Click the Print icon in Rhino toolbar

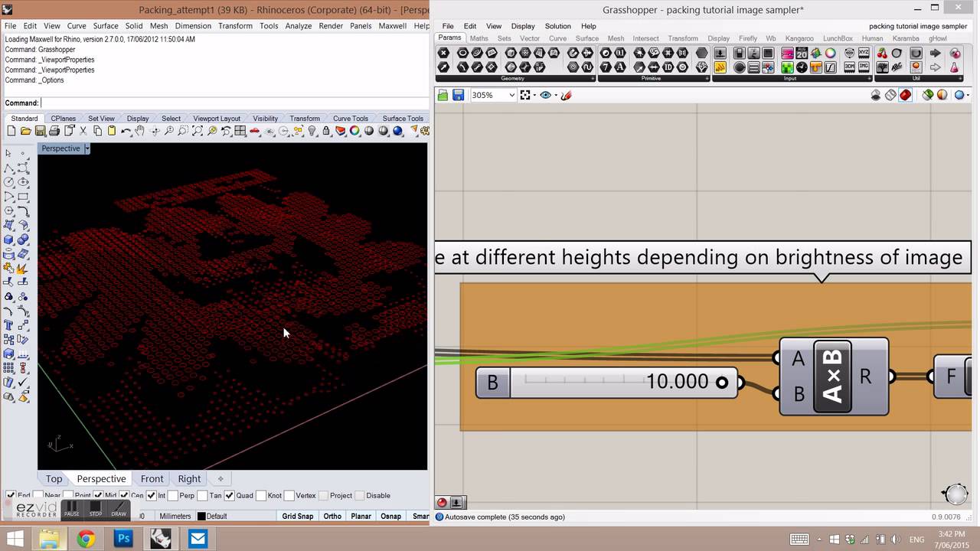point(54,131)
